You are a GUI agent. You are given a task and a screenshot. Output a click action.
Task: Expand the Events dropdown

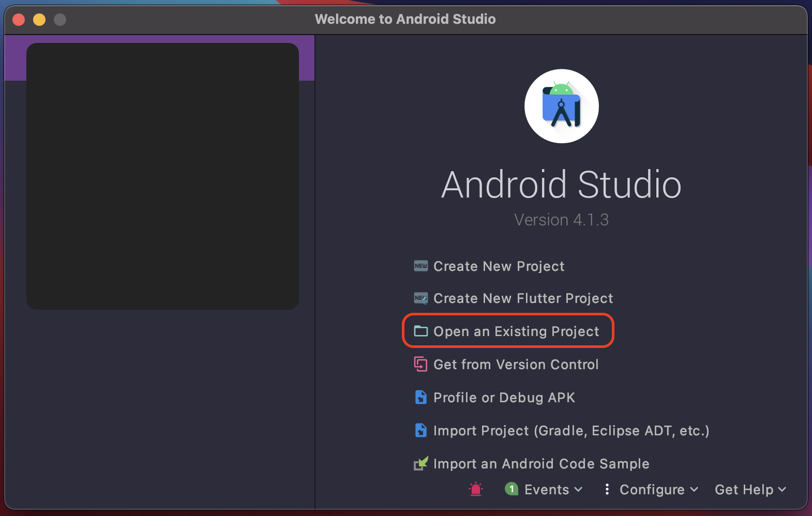coord(553,490)
